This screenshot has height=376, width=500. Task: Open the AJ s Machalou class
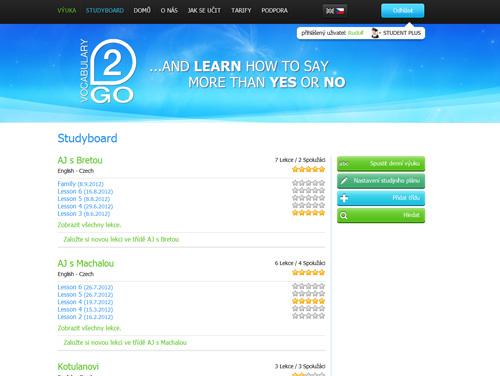(x=86, y=264)
